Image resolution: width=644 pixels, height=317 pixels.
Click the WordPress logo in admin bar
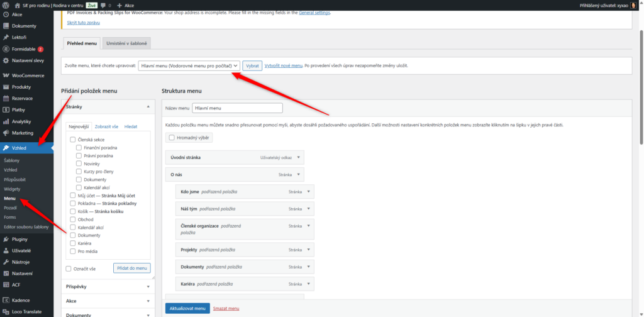(x=5, y=5)
